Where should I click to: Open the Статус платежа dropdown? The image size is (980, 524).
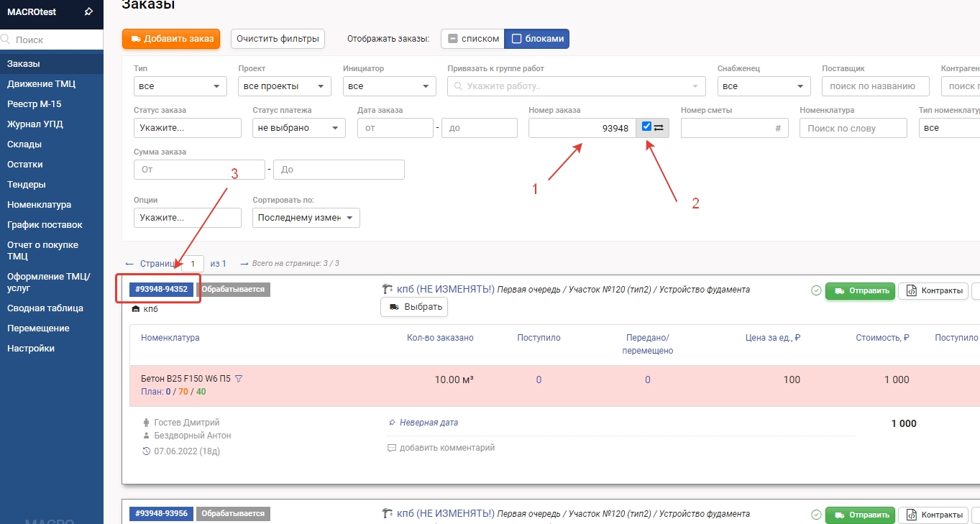[x=298, y=128]
